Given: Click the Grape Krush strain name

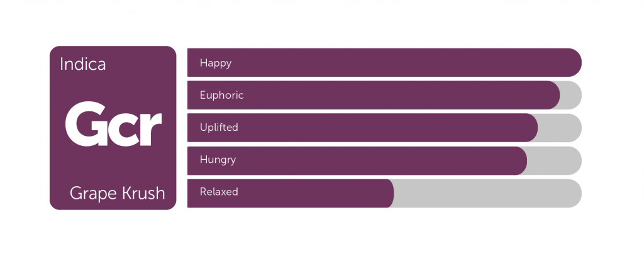Looking at the screenshot, I should pos(118,193).
